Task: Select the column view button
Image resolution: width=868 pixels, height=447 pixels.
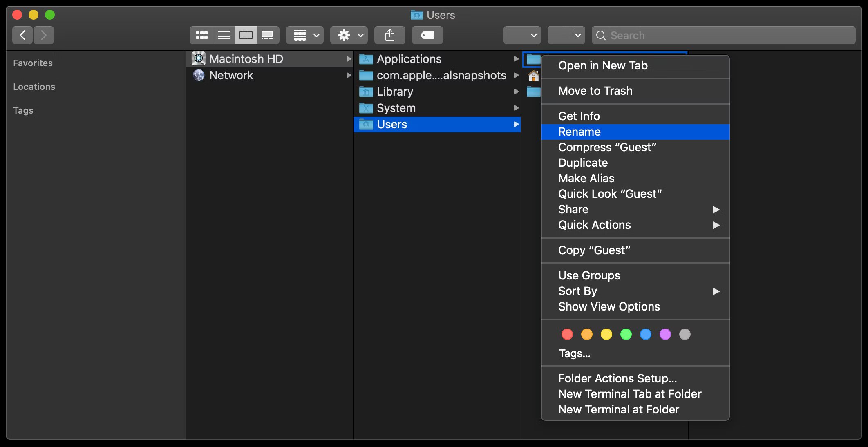Action: coord(246,36)
